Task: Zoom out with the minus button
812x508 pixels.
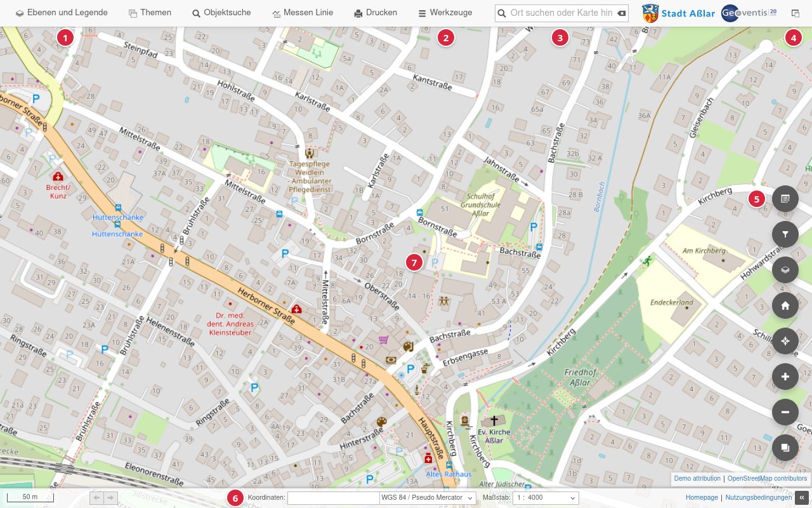Action: (785, 412)
